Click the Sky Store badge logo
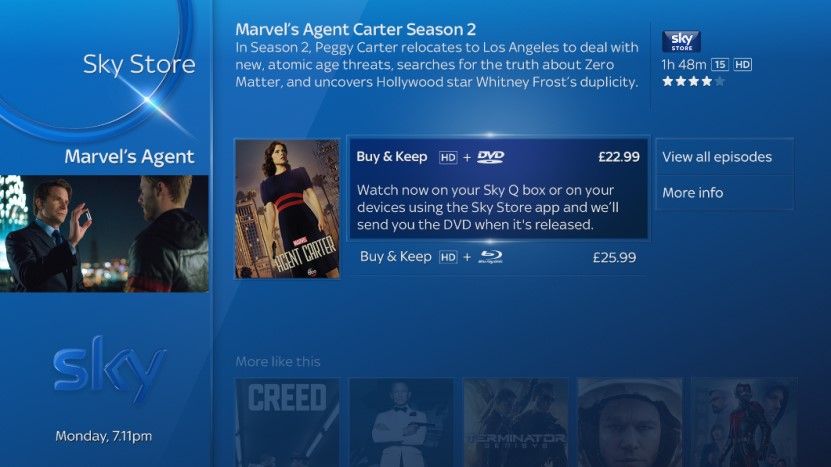The image size is (831, 467). [681, 41]
